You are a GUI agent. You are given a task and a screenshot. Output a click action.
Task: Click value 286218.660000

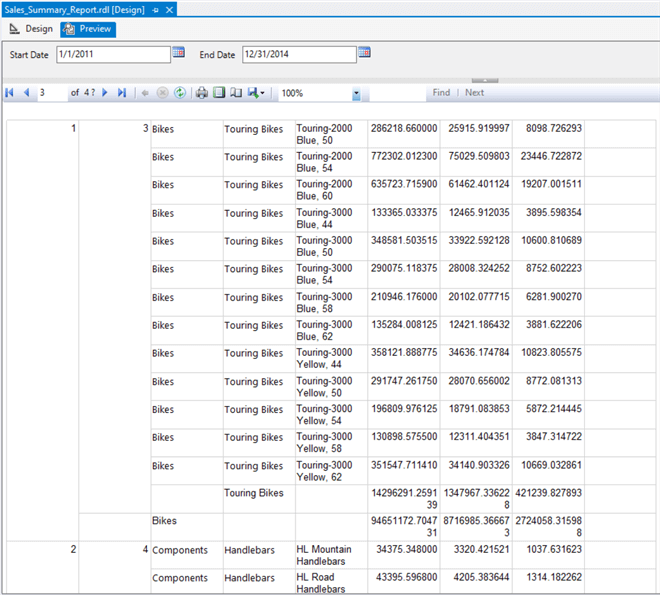tap(404, 128)
